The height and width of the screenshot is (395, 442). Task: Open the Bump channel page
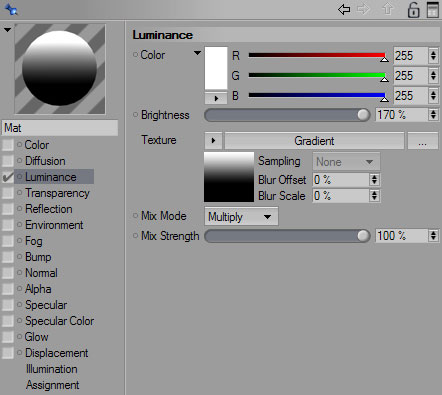38,257
